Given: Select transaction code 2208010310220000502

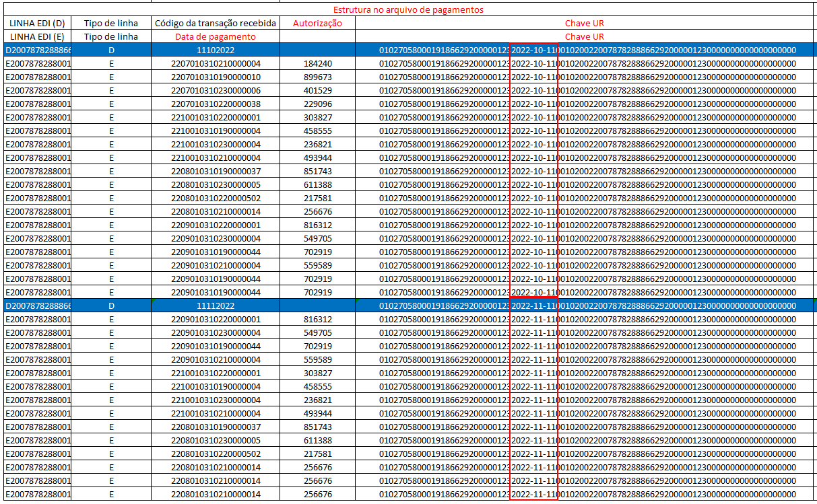Looking at the screenshot, I should (216, 198).
